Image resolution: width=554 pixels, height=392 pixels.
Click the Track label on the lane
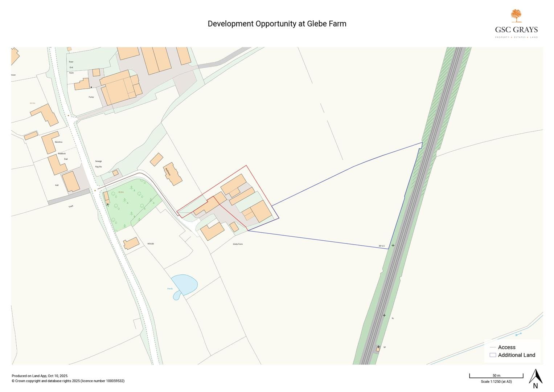71,206
